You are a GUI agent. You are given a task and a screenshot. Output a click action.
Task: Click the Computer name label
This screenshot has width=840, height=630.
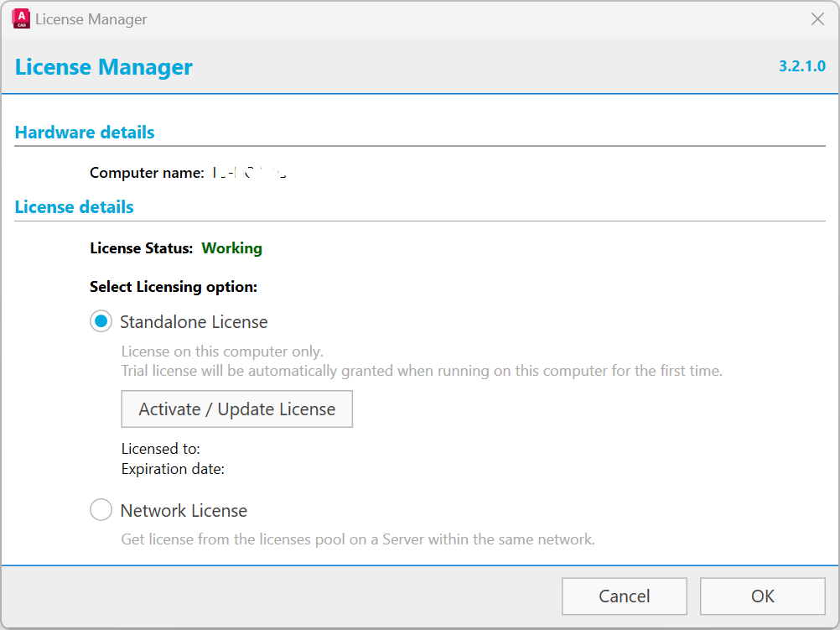pyautogui.click(x=147, y=173)
